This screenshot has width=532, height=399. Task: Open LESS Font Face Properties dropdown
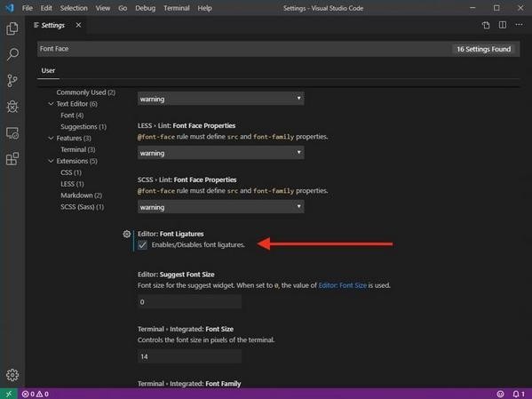(x=221, y=153)
